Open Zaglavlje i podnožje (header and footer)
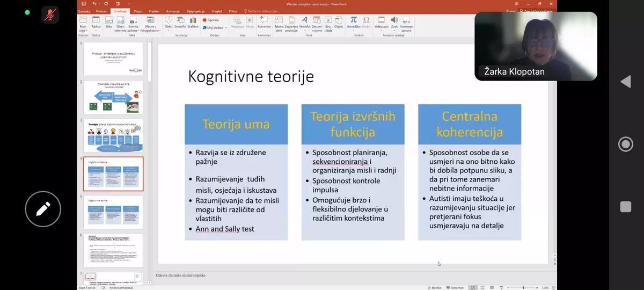 pyautogui.click(x=291, y=24)
